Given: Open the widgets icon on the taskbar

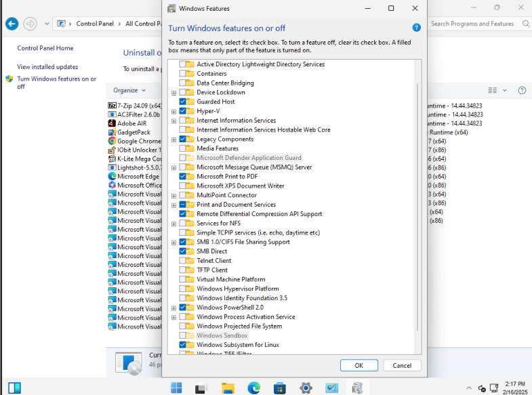Looking at the screenshot, I should tap(15, 388).
